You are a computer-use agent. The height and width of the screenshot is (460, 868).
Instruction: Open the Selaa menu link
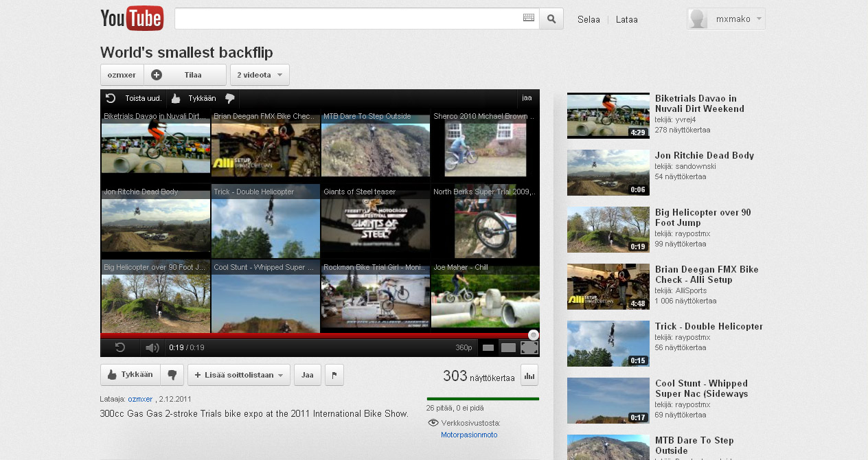click(x=589, y=19)
